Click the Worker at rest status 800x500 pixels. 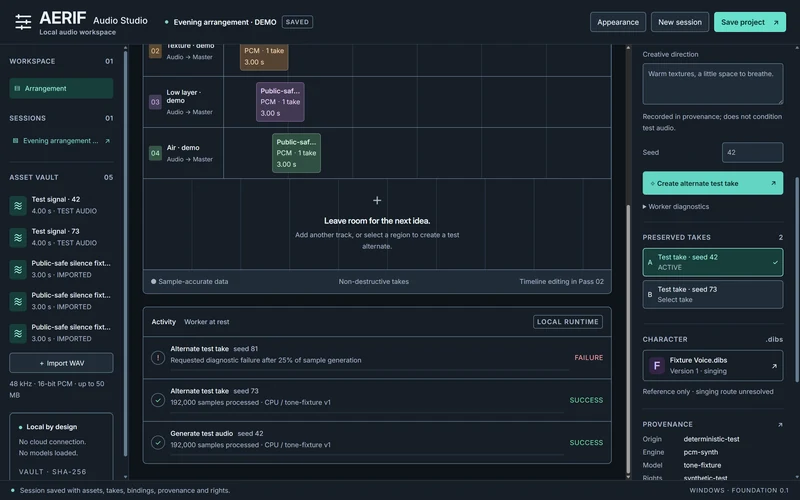tap(207, 322)
